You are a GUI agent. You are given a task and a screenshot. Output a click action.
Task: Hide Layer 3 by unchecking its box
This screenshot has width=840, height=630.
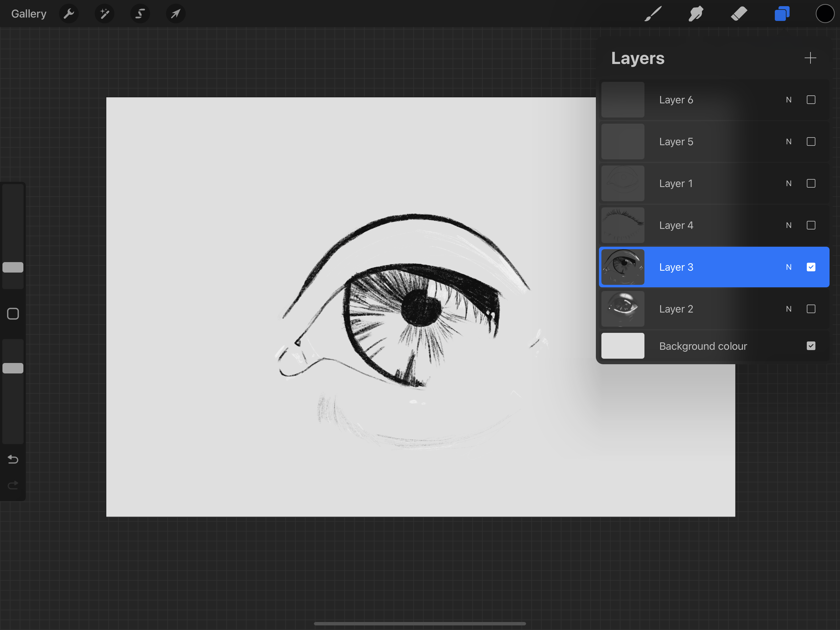pyautogui.click(x=811, y=267)
